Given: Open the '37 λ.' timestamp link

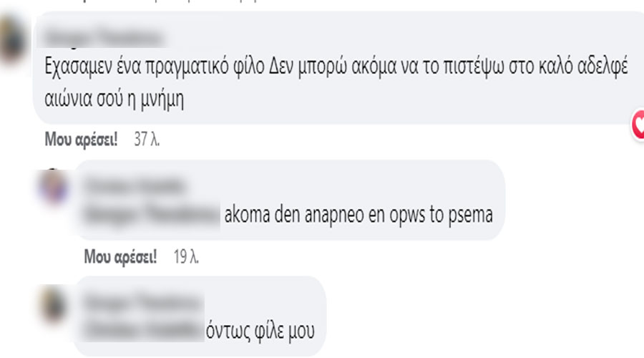Looking at the screenshot, I should 147,140.
